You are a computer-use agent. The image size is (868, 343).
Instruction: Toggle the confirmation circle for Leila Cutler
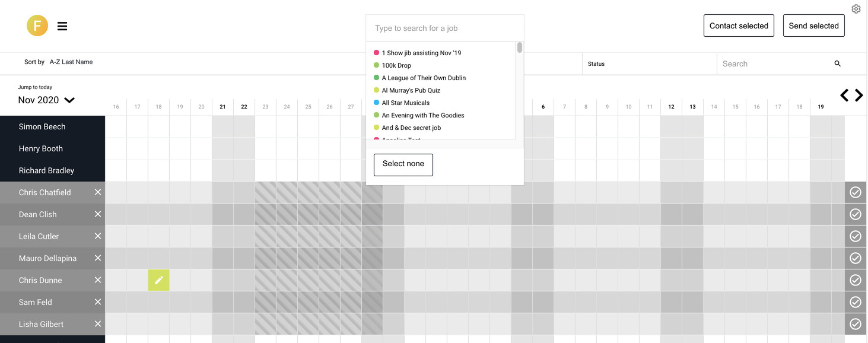tap(855, 236)
